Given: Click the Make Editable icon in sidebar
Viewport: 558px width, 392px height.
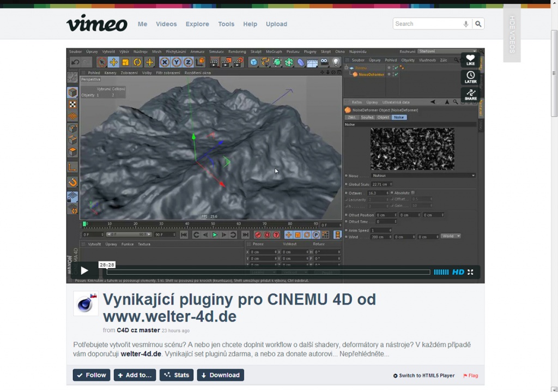Looking at the screenshot, I should pos(72,77).
